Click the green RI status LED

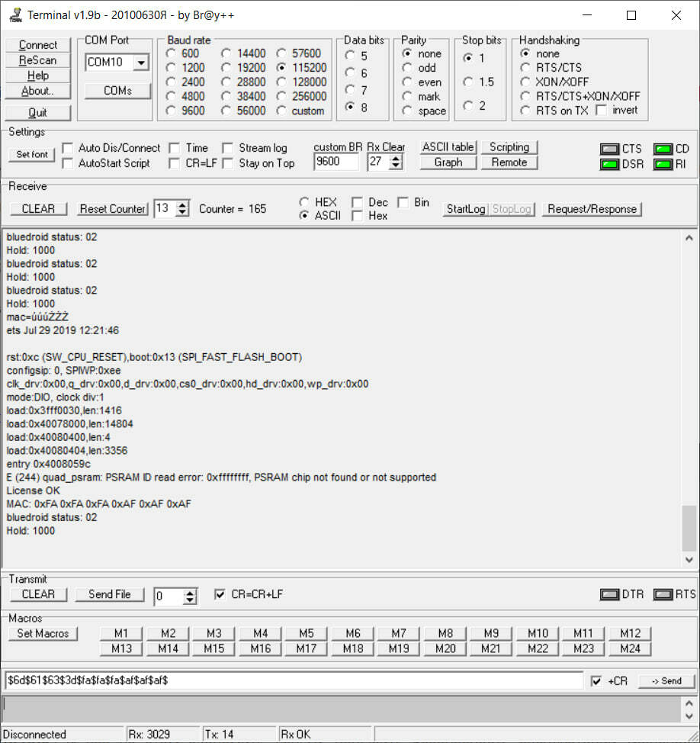click(x=663, y=164)
